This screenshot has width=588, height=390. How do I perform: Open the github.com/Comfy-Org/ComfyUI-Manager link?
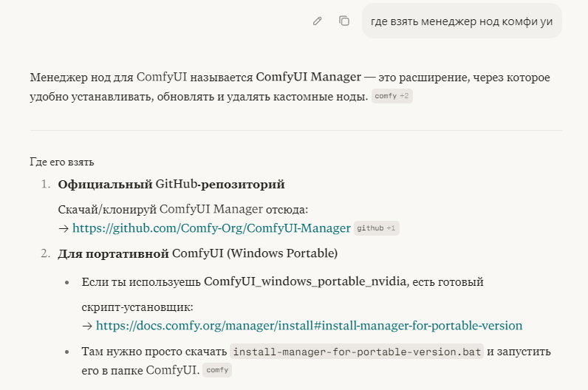211,228
